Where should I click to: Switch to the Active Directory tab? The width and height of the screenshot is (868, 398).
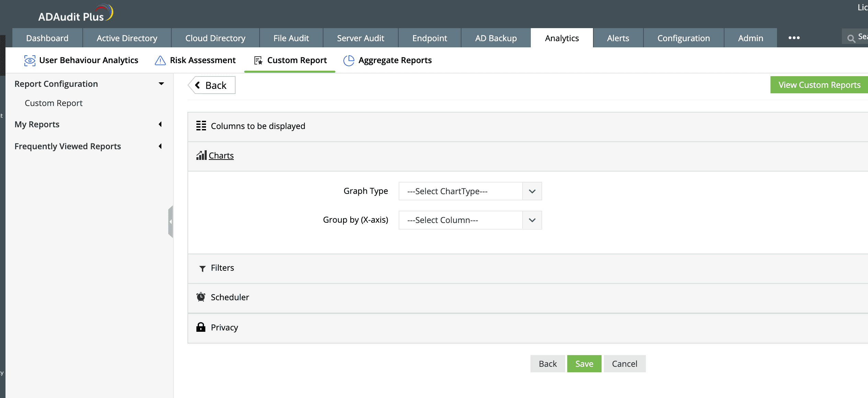coord(127,38)
